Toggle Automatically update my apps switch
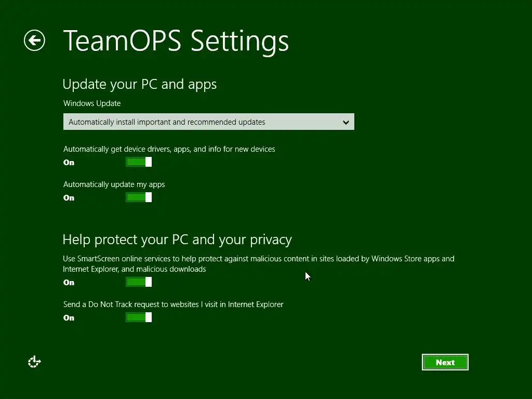 139,197
